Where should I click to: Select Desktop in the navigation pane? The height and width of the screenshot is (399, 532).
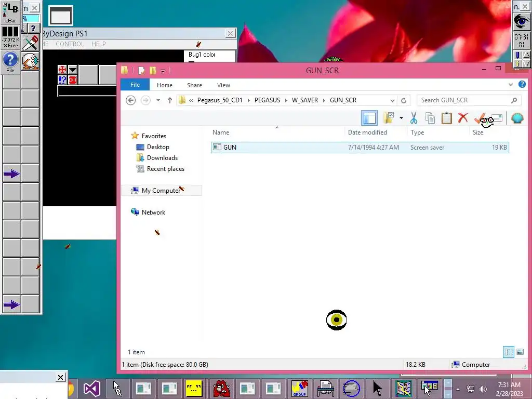[x=158, y=147]
